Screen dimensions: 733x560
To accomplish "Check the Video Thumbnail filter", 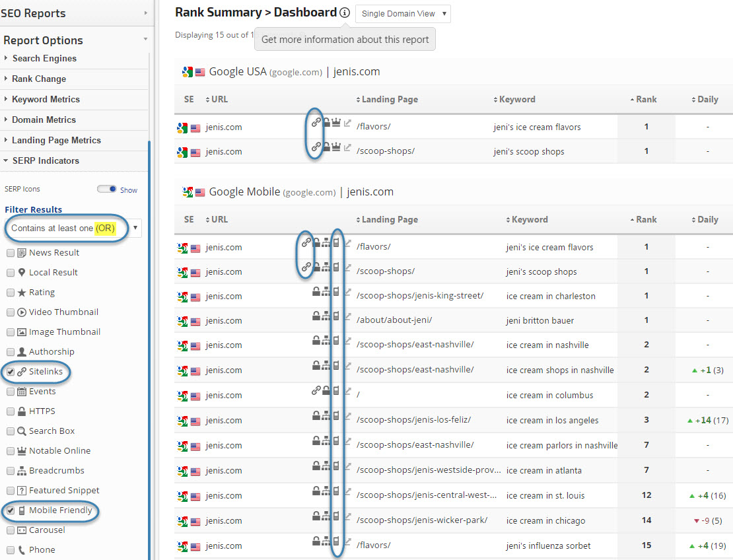I will tap(11, 312).
